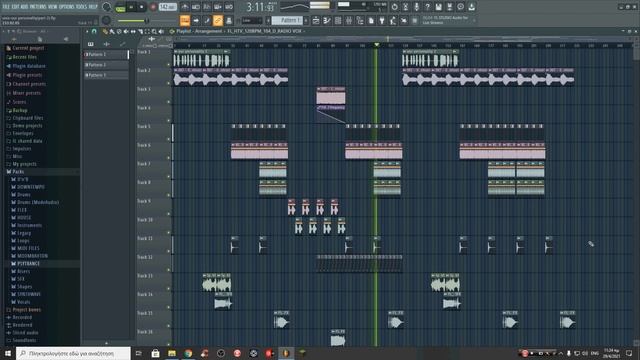640x360 pixels.
Task: Click the tempo display field
Action: (x=167, y=7)
